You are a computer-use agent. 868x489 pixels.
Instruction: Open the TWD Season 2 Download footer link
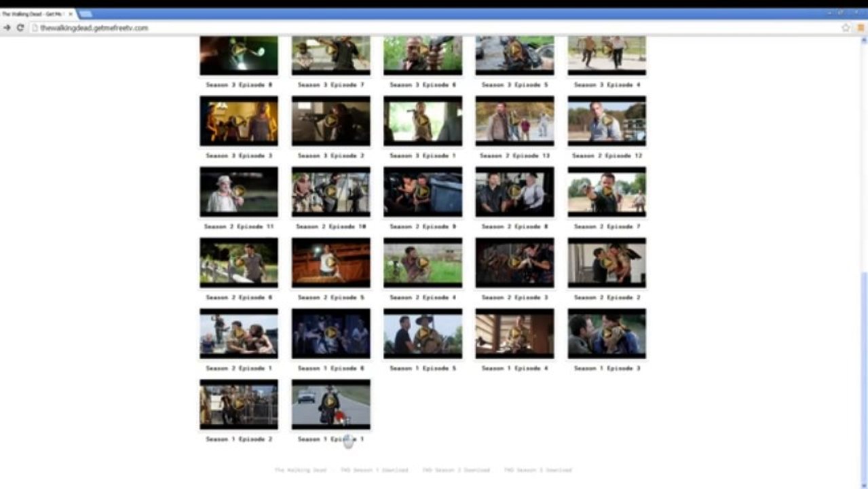tap(456, 470)
